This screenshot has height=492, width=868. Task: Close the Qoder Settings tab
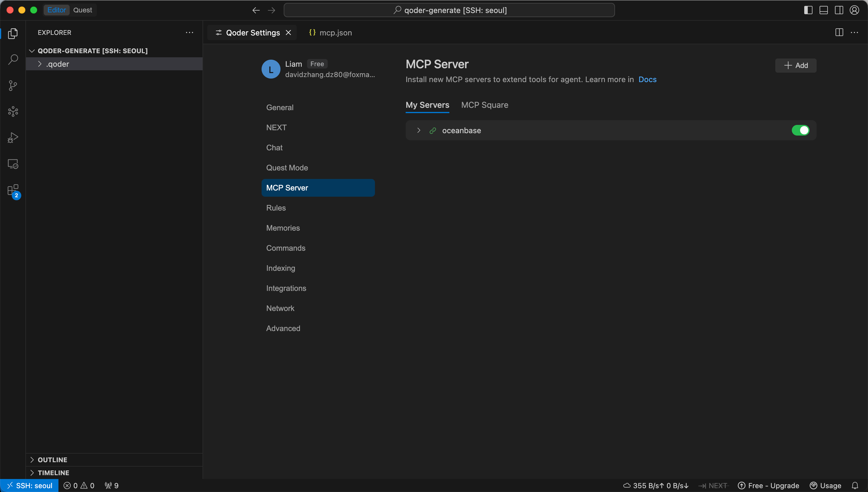click(x=288, y=32)
